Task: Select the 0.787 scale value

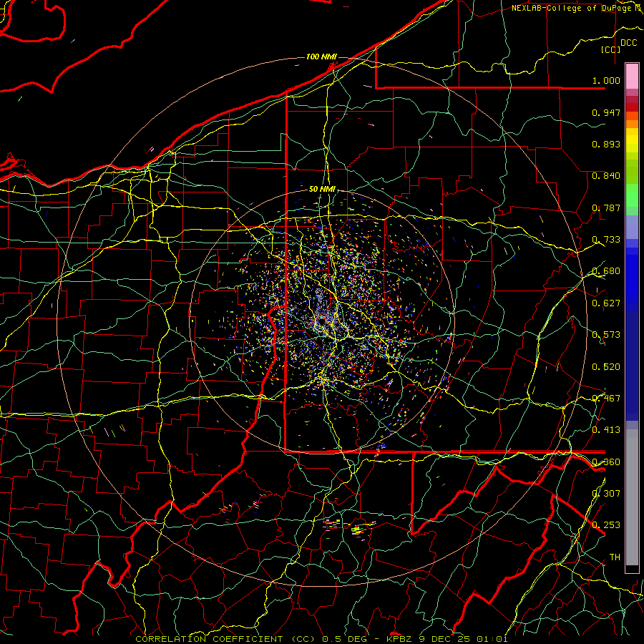Action: coord(606,208)
